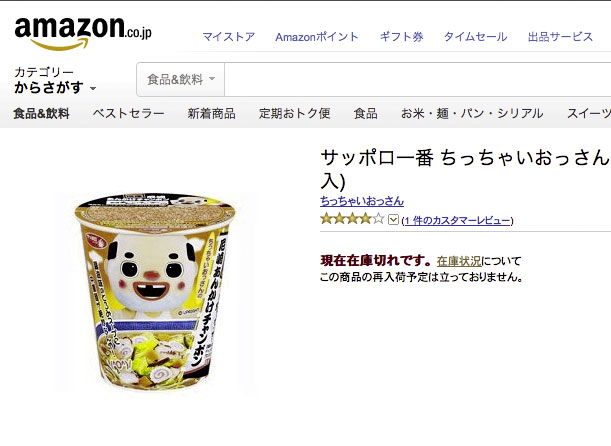The height and width of the screenshot is (446, 611).
Task: Expand the カテゴリーからさがす menu
Action: click(55, 80)
